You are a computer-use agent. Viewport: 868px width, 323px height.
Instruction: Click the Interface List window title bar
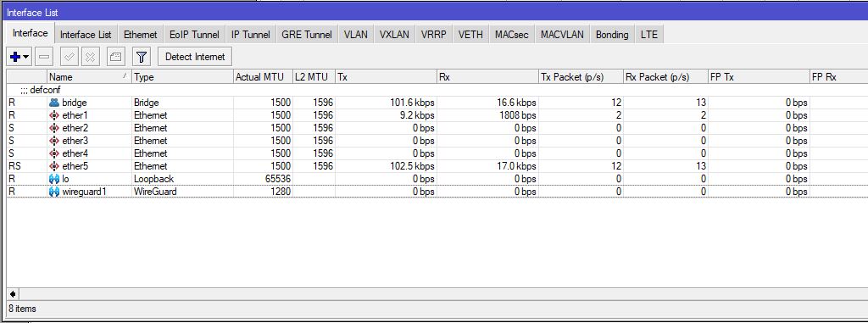pyautogui.click(x=434, y=12)
